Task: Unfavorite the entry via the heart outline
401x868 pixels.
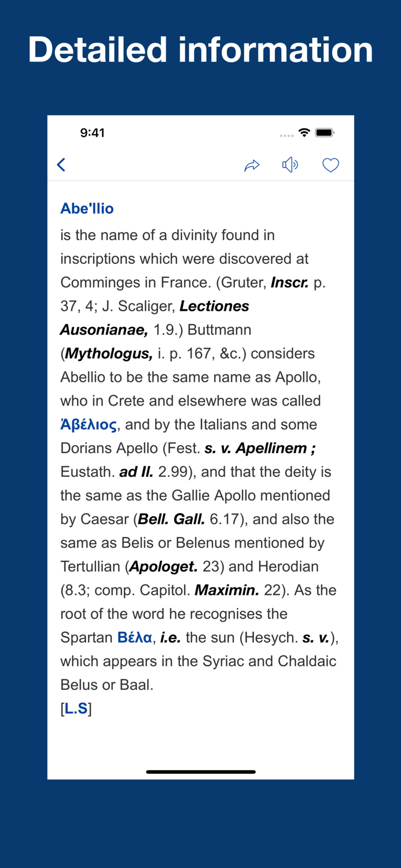Action: coord(330,164)
